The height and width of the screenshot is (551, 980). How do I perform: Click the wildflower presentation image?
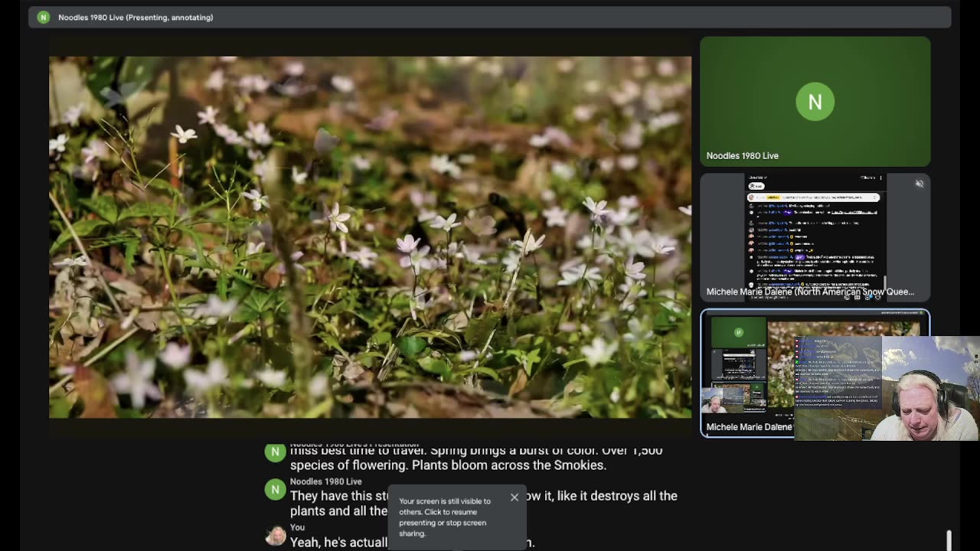[370, 237]
